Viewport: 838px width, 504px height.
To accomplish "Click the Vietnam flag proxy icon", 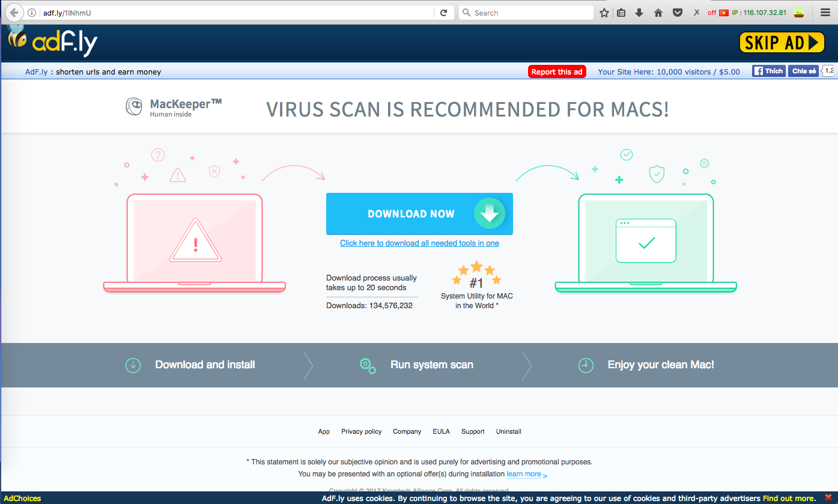I will pyautogui.click(x=723, y=13).
